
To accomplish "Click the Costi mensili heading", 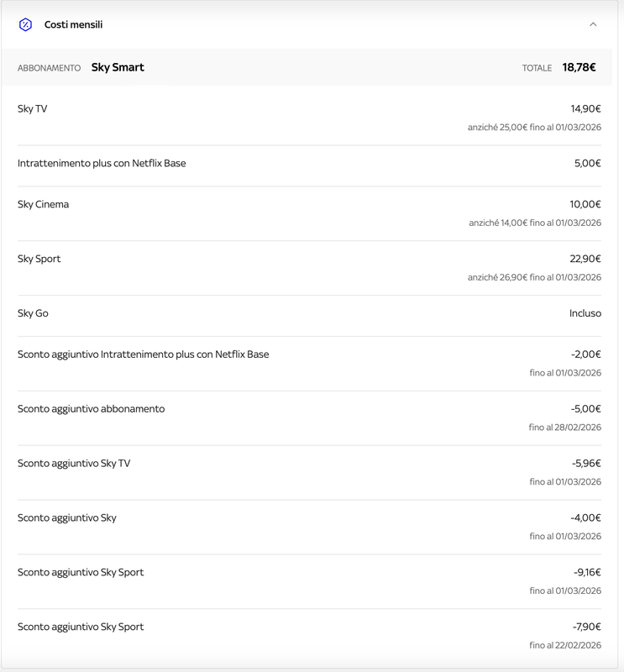I will tap(73, 25).
